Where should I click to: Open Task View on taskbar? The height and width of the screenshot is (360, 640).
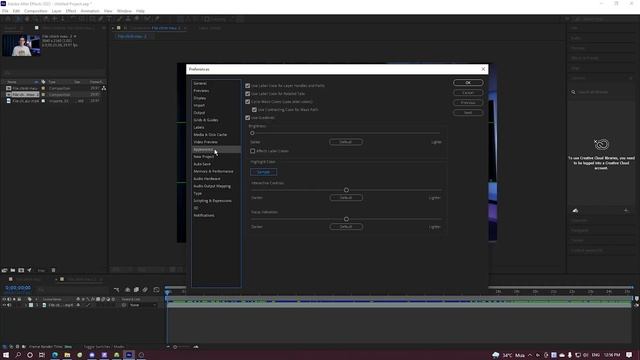(x=42, y=355)
